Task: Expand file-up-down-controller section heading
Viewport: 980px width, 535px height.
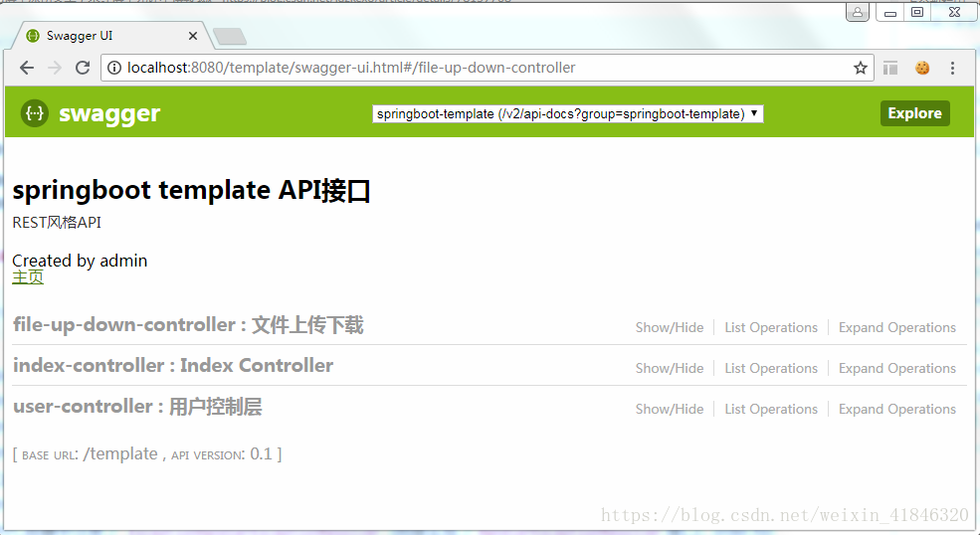Action: tap(188, 325)
